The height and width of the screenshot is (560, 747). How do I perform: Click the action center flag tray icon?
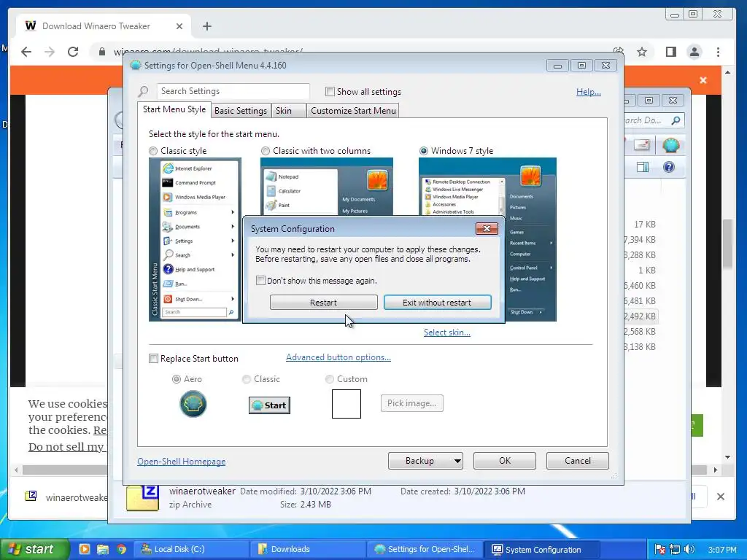pos(659,549)
